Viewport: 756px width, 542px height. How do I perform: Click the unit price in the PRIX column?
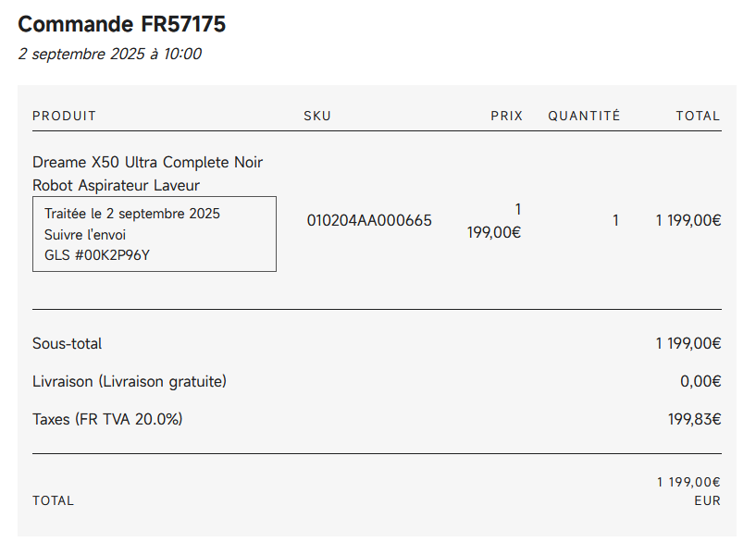[x=495, y=221]
